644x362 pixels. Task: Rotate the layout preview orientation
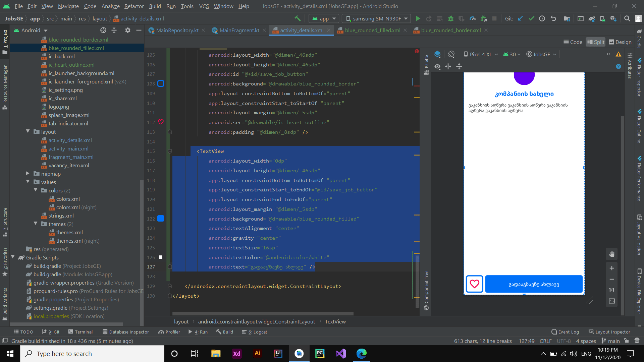point(451,54)
